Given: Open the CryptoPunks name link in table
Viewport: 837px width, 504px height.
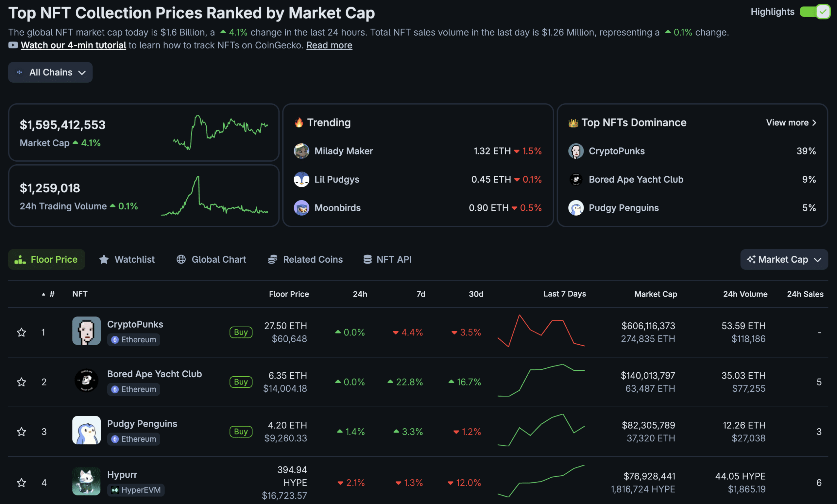Looking at the screenshot, I should [x=135, y=324].
